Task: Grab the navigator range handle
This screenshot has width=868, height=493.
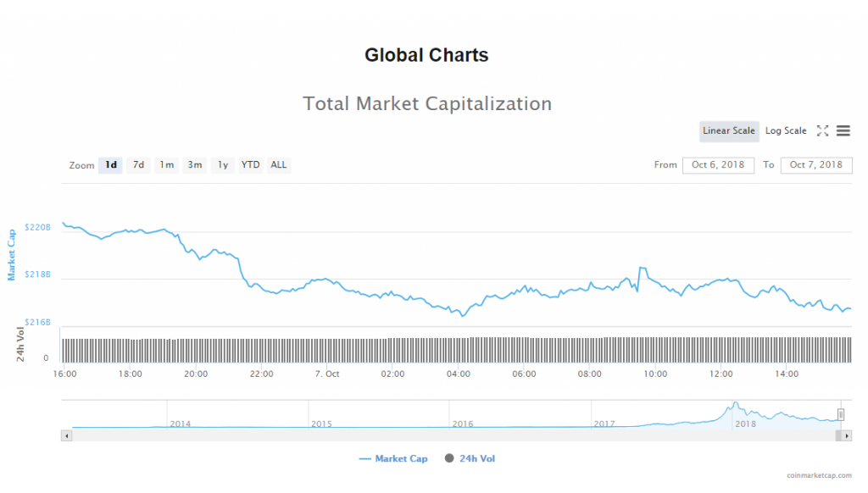Action: coord(841,414)
